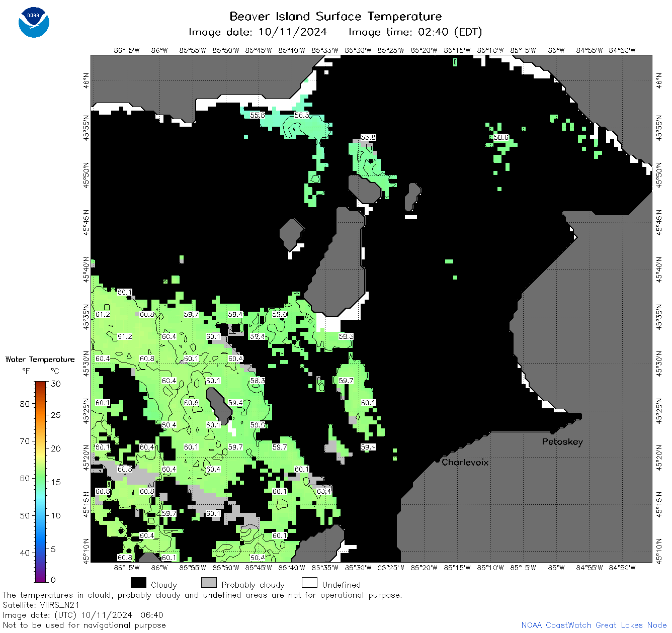Click the black Cloudy legend swatch
Viewport: 672px width, 633px height.
(x=138, y=583)
